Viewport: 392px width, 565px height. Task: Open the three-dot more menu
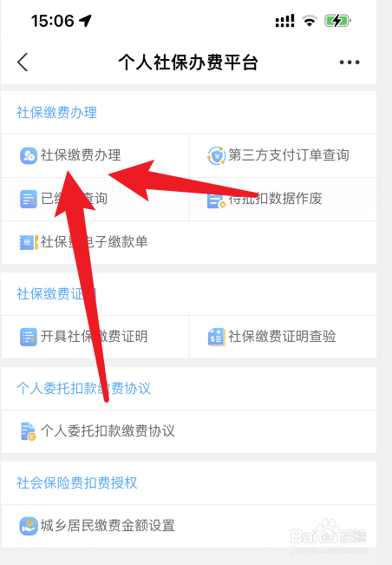350,62
